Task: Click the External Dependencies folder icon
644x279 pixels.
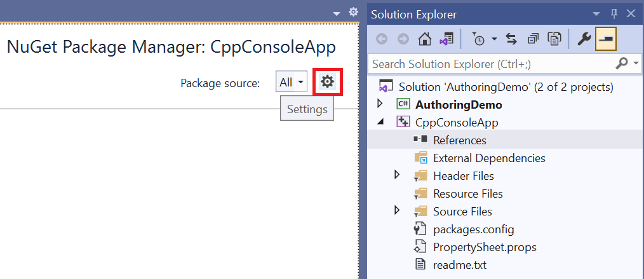Action: coord(420,158)
